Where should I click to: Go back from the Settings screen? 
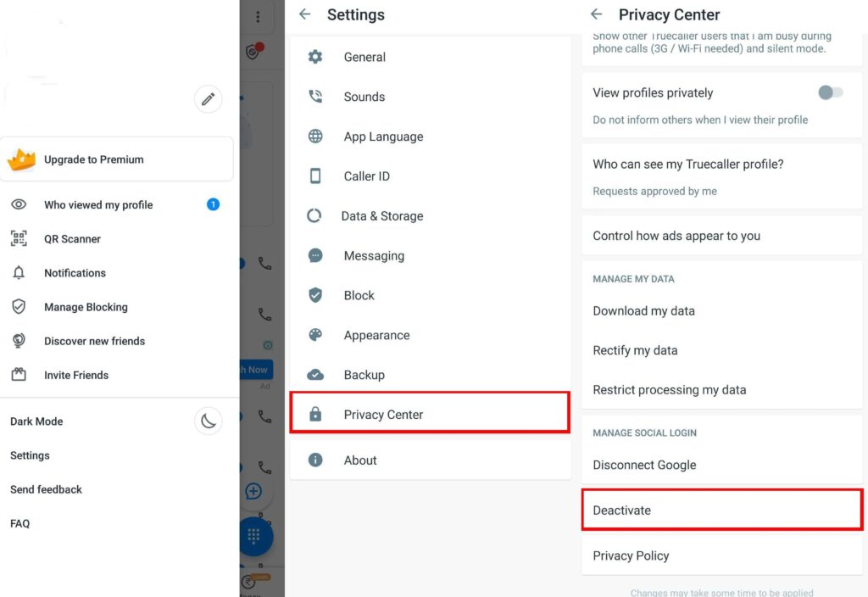pos(305,14)
